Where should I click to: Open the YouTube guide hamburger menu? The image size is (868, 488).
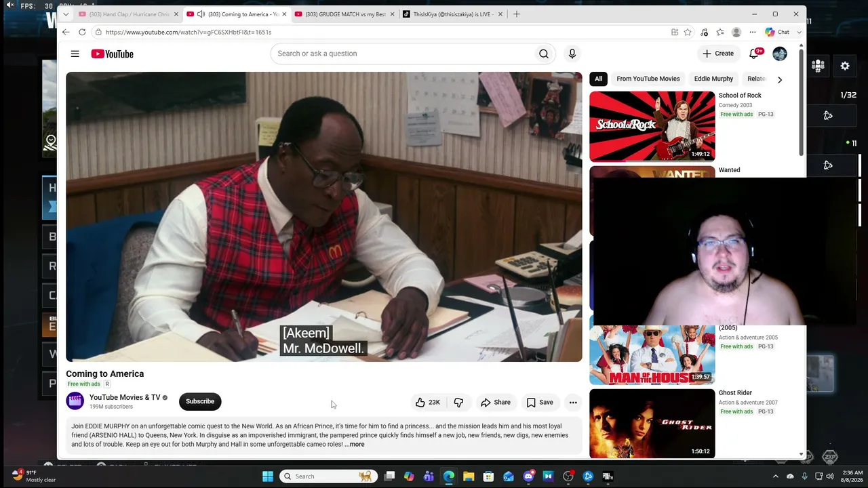pos(75,54)
